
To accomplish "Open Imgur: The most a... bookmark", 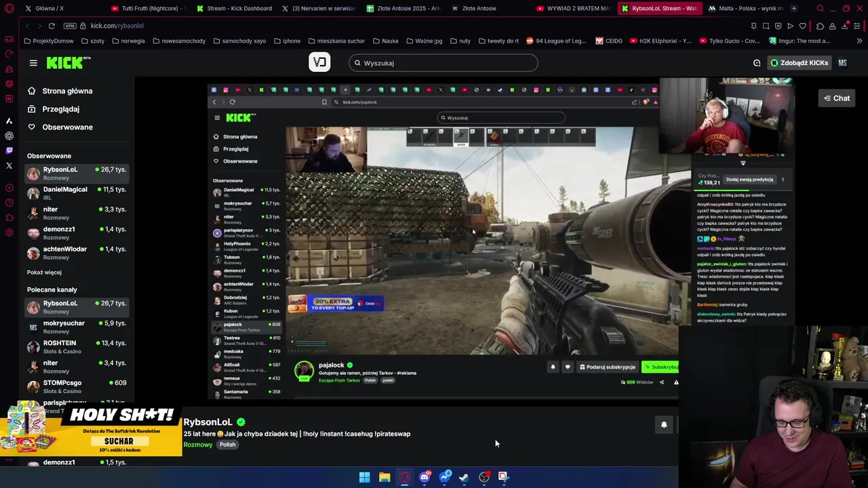I will click(799, 41).
